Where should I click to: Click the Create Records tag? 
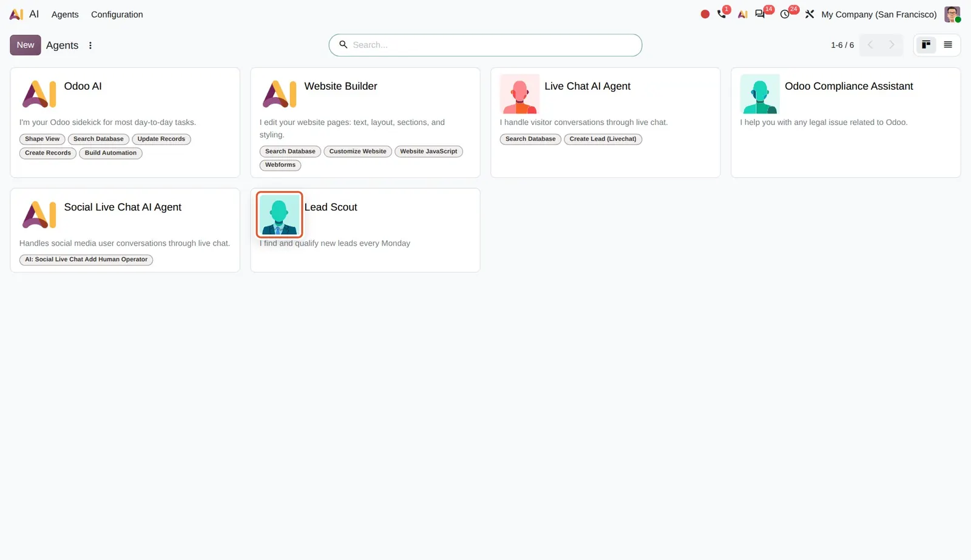(x=48, y=153)
